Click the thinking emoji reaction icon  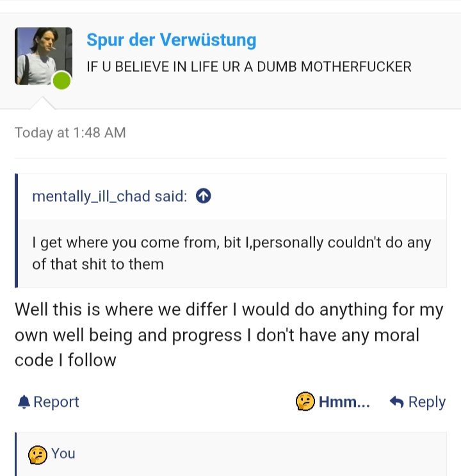point(305,401)
